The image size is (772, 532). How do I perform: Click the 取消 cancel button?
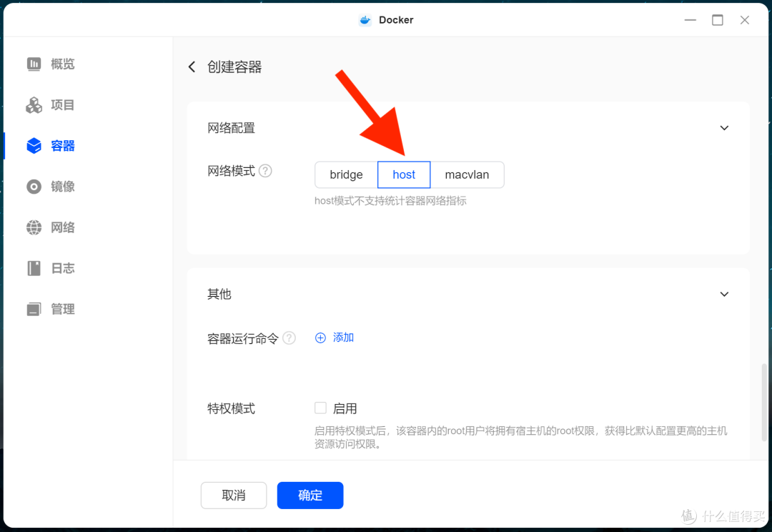[x=234, y=496]
